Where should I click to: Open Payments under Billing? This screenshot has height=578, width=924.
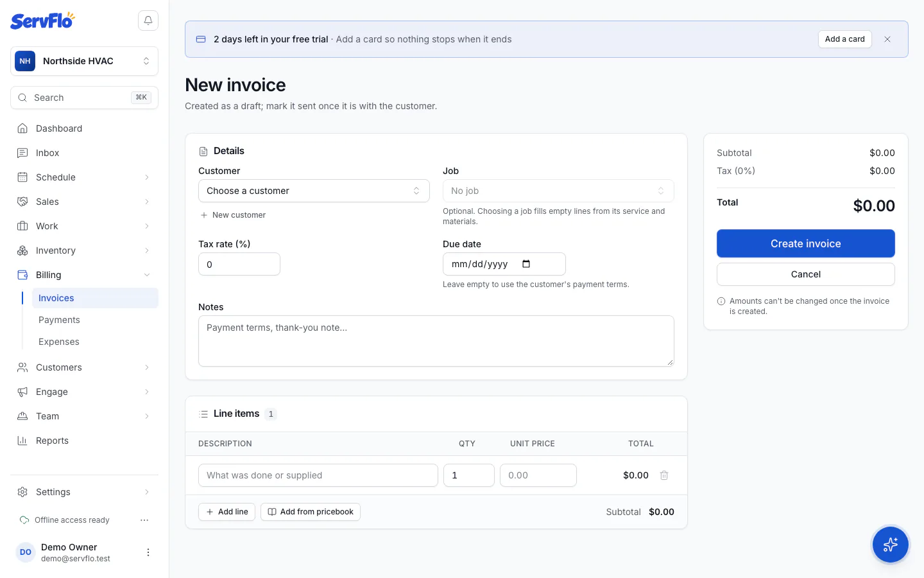point(95,320)
